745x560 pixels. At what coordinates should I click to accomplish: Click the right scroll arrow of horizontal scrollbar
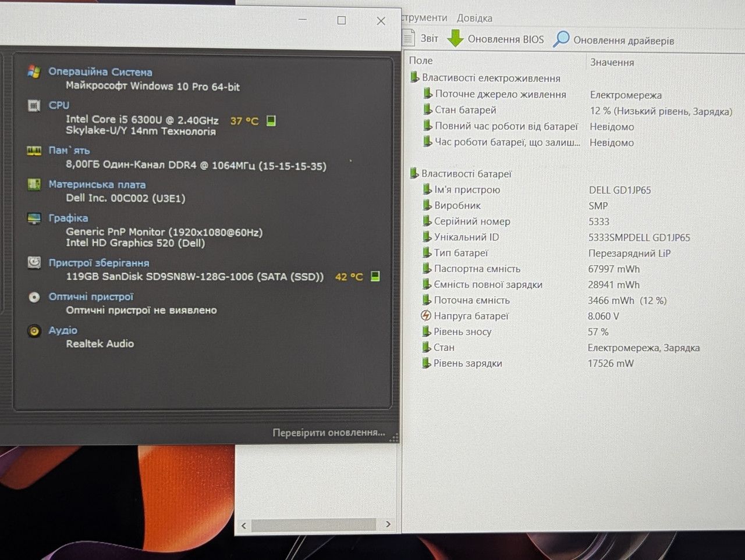[388, 524]
